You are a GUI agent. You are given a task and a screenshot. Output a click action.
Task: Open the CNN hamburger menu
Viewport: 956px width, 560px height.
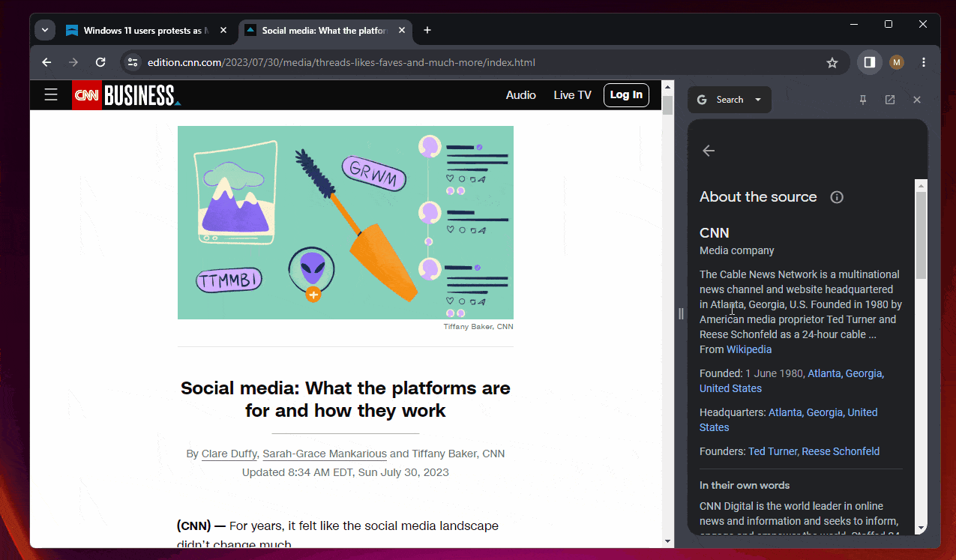[x=50, y=95]
